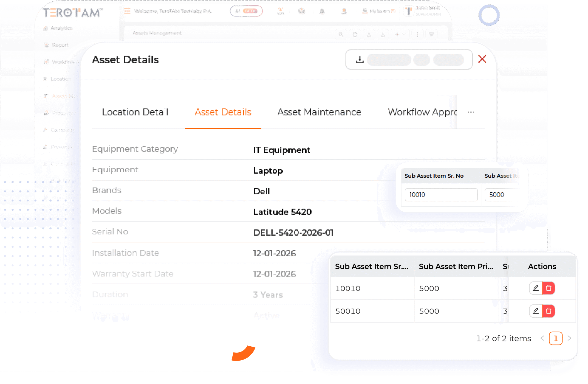The image size is (588, 384).
Task: Click the Assets Management page title
Action: point(157,33)
